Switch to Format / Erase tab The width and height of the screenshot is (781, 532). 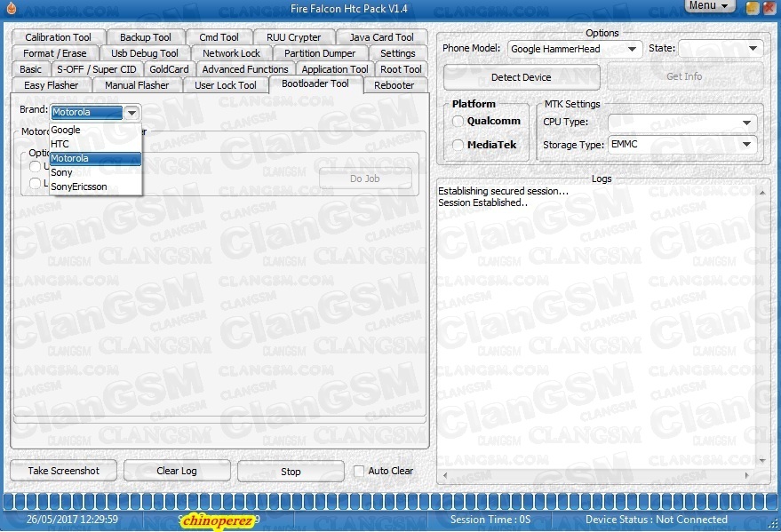55,53
